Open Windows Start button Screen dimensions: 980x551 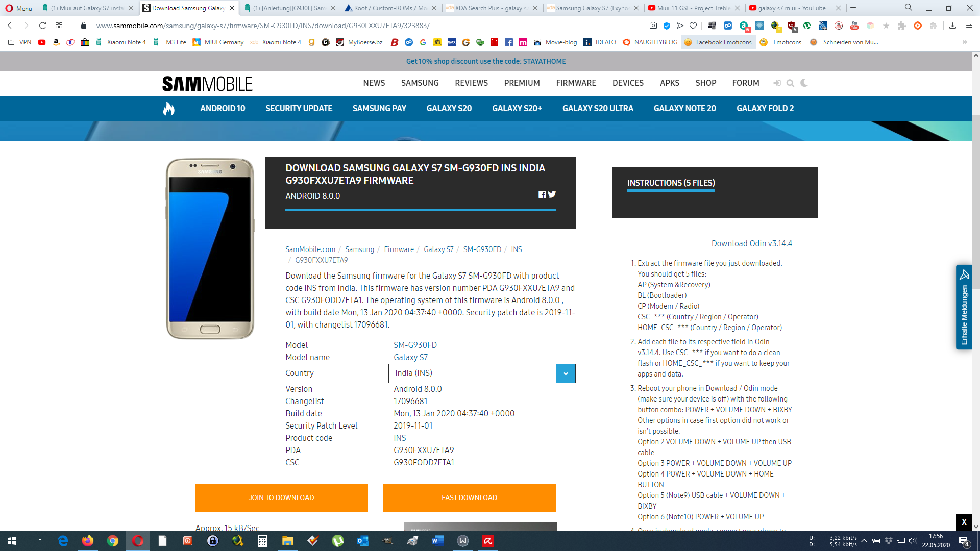pyautogui.click(x=12, y=541)
